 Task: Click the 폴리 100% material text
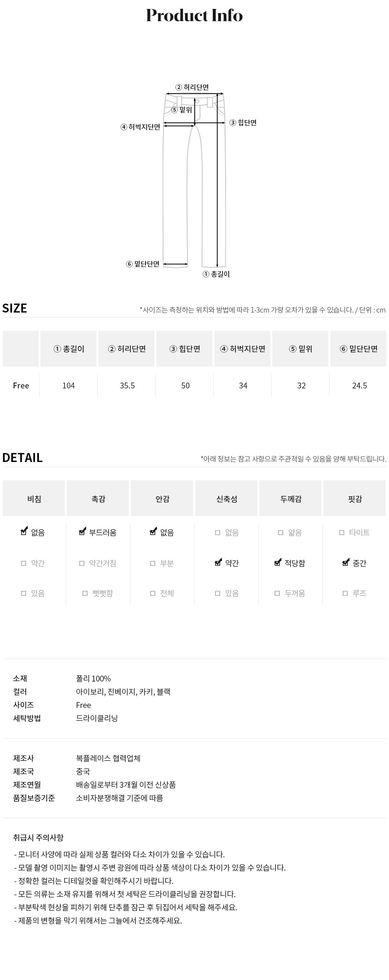93,679
